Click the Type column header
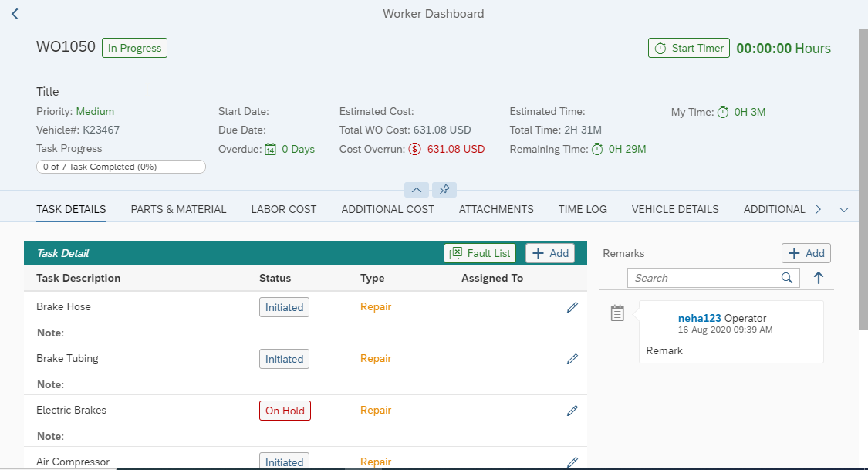The width and height of the screenshot is (868, 470). click(x=372, y=278)
